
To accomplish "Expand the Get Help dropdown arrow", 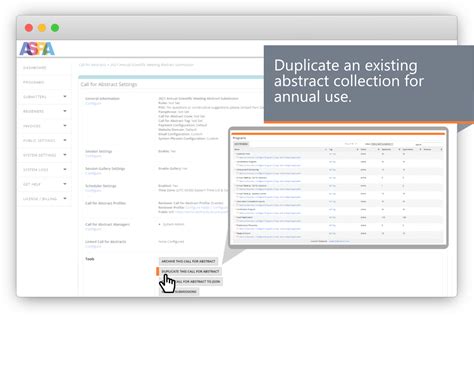I will coord(65,184).
